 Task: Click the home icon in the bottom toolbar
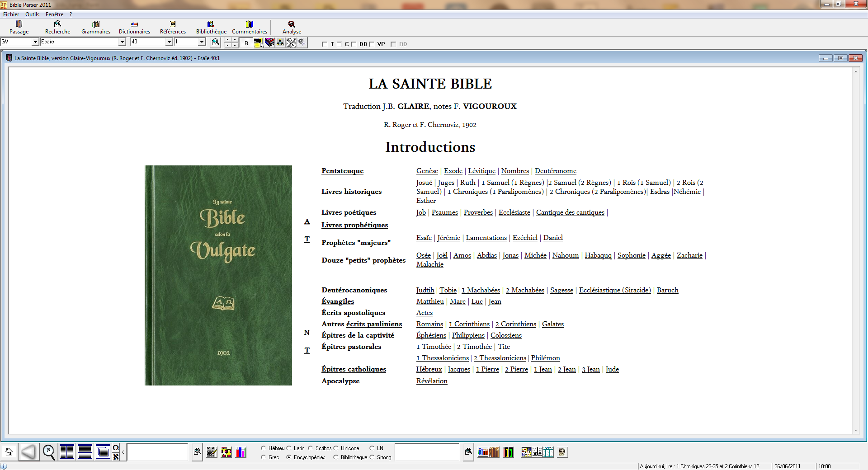pyautogui.click(x=9, y=452)
